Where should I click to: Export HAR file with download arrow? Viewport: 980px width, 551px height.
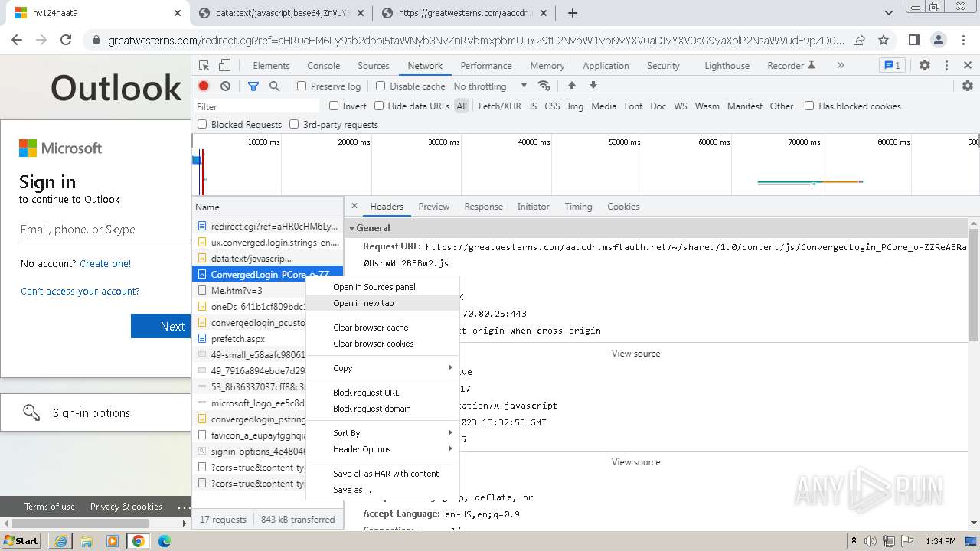point(593,86)
